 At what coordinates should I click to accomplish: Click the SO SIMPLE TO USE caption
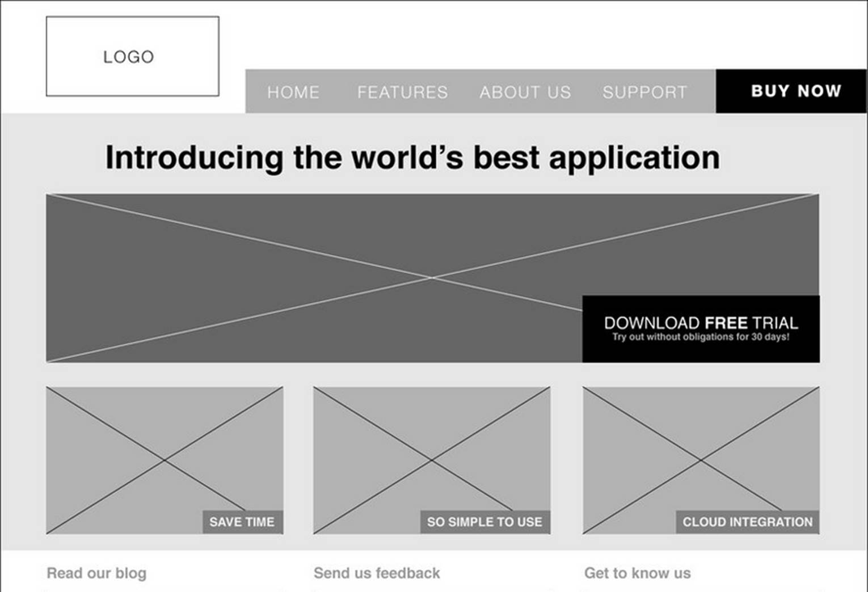click(x=484, y=522)
